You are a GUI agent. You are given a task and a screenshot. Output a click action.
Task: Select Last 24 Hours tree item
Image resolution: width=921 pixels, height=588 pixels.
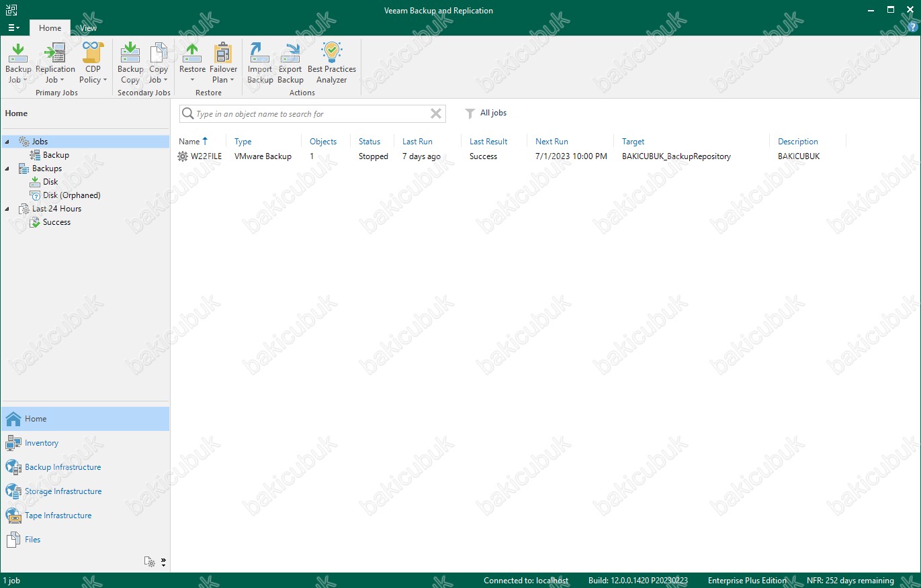tap(56, 209)
